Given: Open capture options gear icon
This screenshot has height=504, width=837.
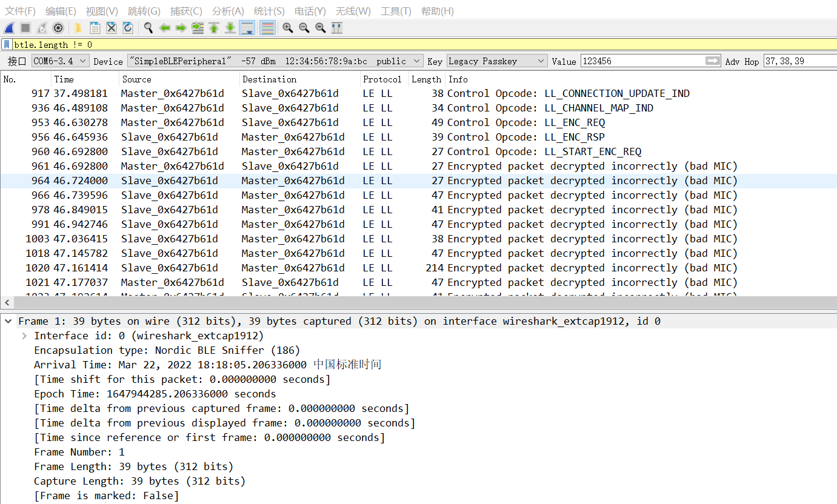Looking at the screenshot, I should pos(58,28).
